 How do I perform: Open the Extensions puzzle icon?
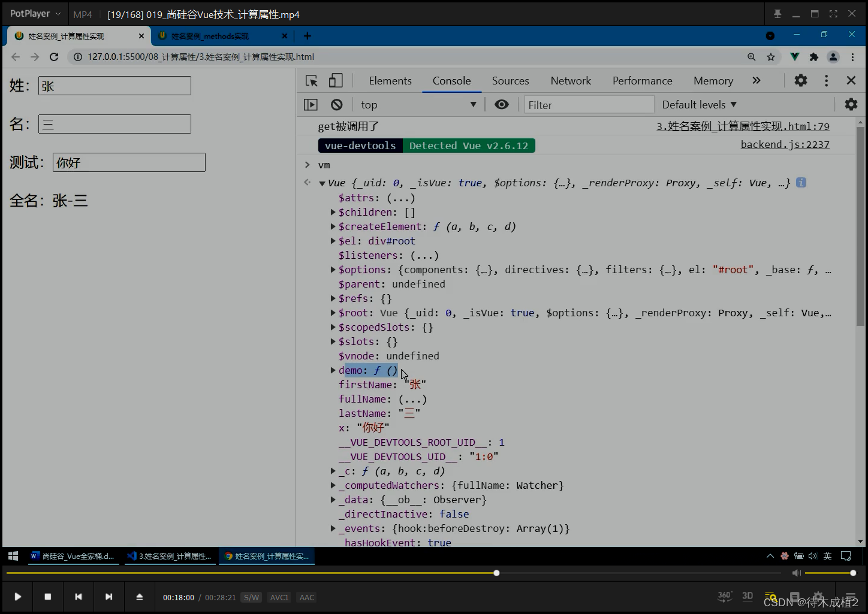coord(813,57)
